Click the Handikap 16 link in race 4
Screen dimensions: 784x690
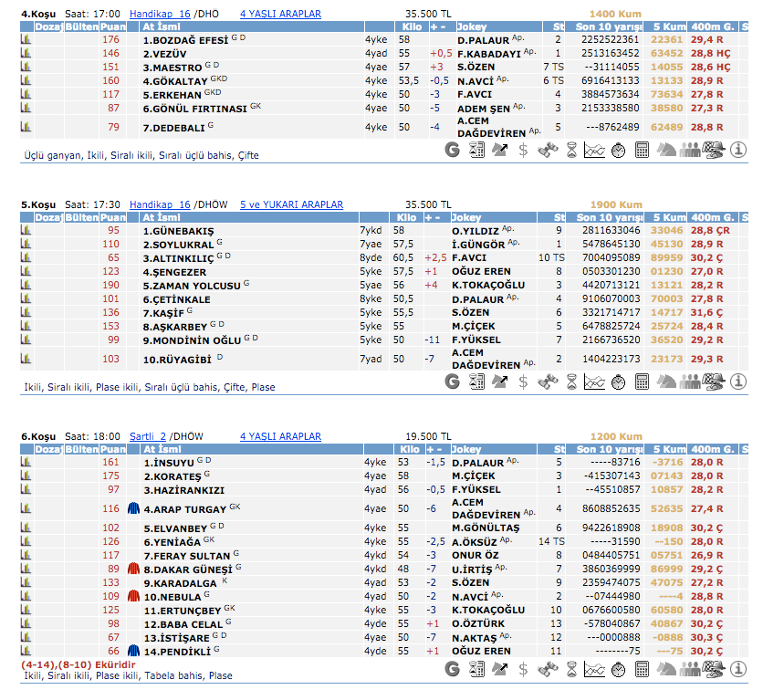(160, 15)
